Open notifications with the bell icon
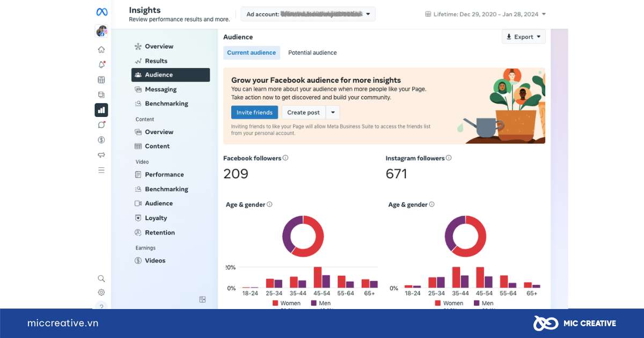Screen dimensions: 644x338 tap(101, 65)
